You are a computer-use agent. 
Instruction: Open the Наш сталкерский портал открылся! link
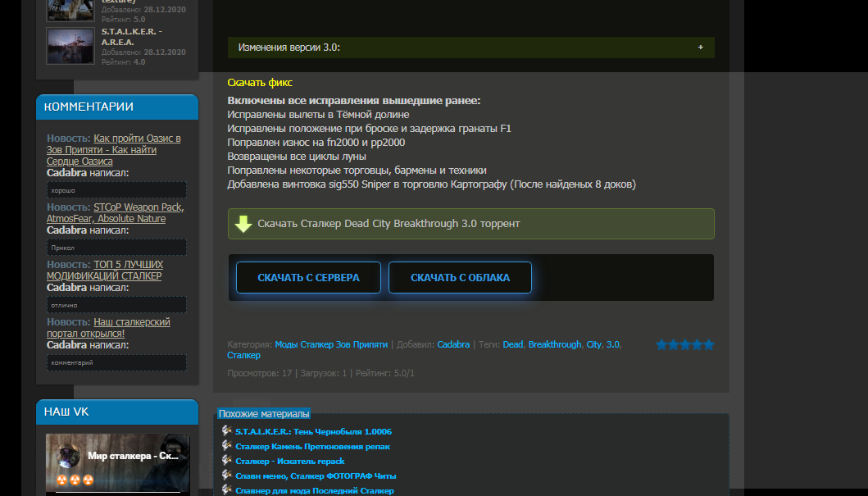pos(108,328)
